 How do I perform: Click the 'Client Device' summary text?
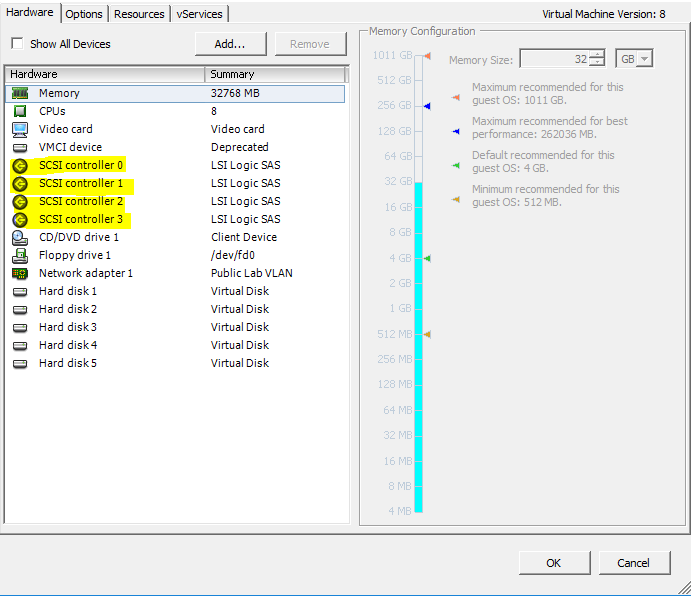[244, 237]
